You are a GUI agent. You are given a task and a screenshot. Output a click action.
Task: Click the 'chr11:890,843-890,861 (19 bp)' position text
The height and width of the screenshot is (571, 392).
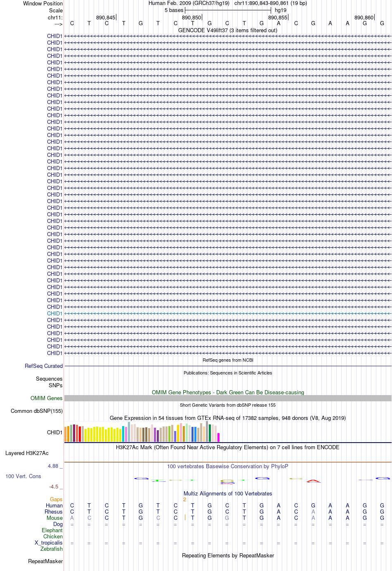(271, 3)
